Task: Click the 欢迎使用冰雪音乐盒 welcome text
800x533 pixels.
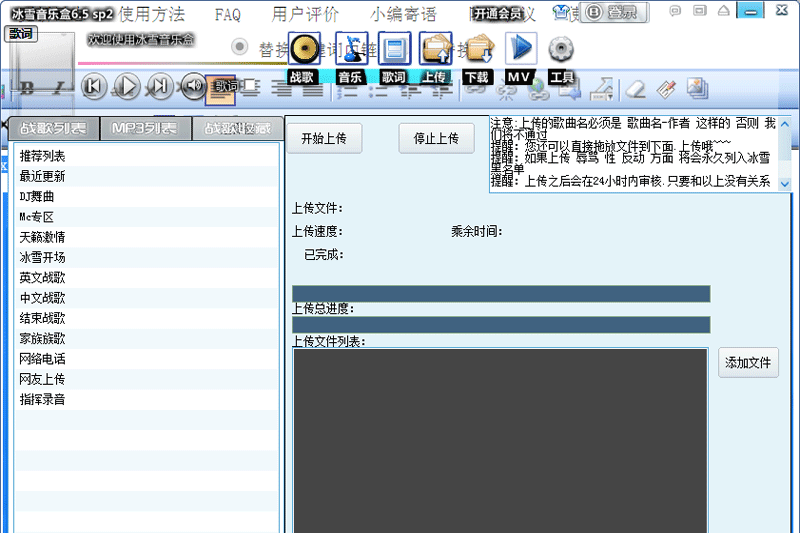Action: [141, 39]
